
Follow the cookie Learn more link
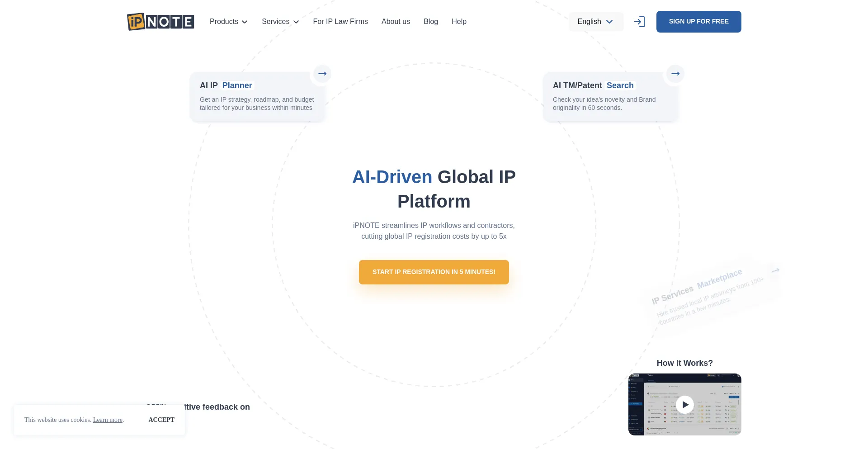[x=108, y=420]
